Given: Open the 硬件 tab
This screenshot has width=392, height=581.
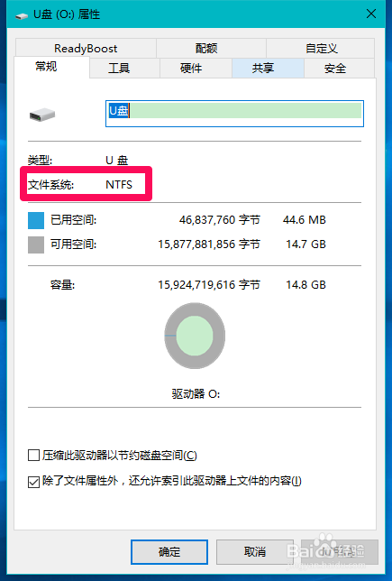Looking at the screenshot, I should click(191, 69).
